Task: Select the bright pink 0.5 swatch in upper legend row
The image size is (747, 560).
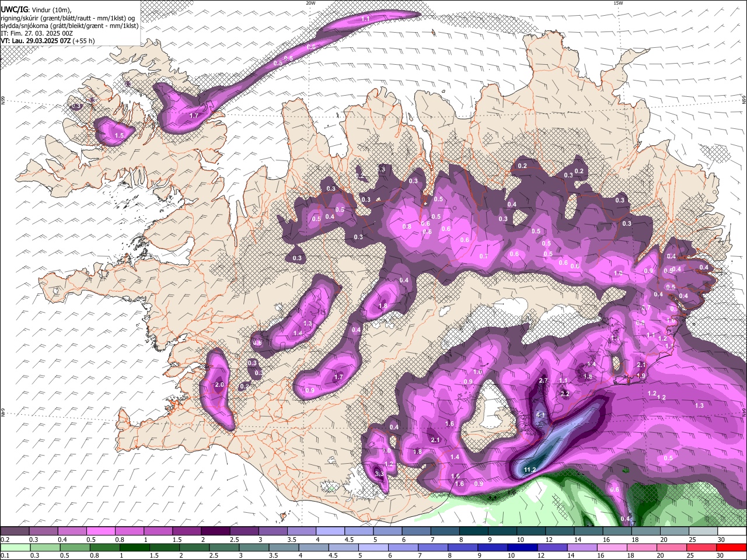Action: [x=100, y=531]
